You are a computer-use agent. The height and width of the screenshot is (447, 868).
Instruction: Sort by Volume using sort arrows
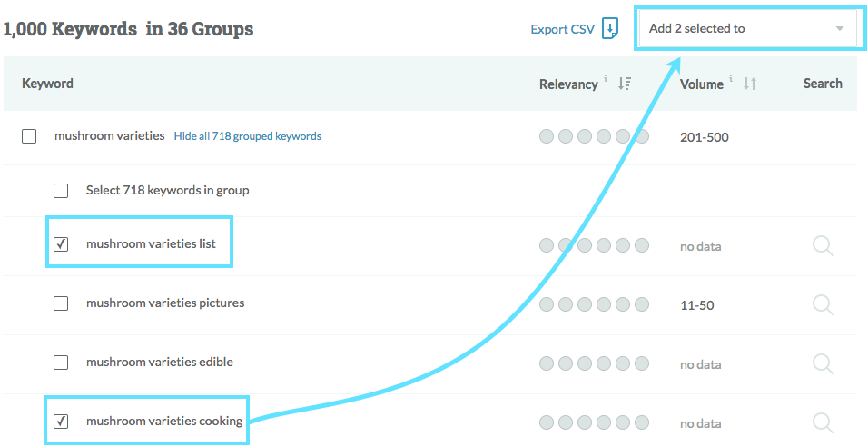pyautogui.click(x=749, y=84)
